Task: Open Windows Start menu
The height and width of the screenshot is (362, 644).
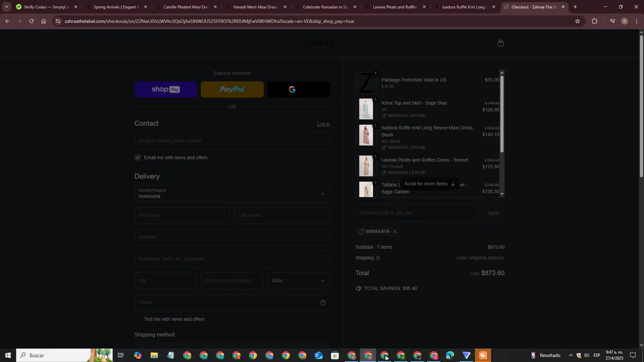Action: pyautogui.click(x=8, y=355)
